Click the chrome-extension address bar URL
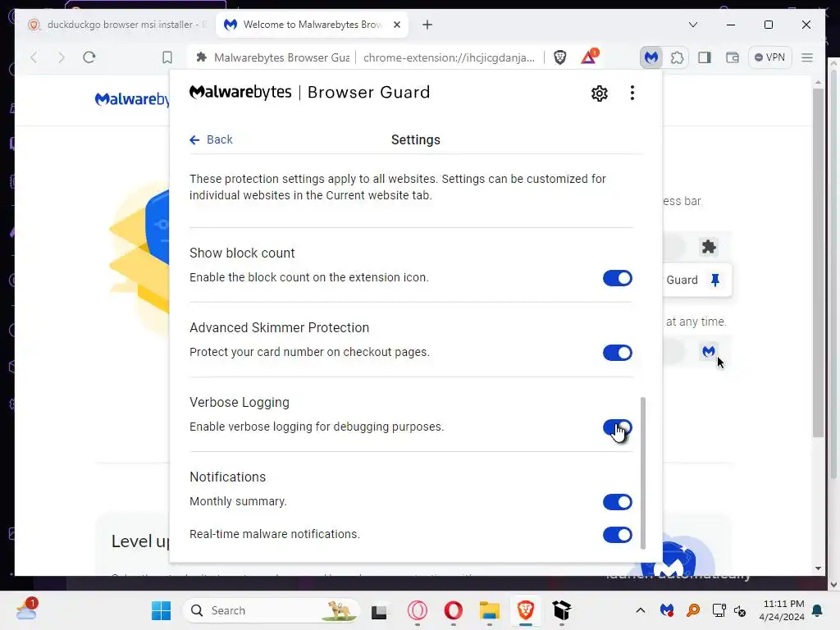Screen dimensions: 840x630 [449, 57]
